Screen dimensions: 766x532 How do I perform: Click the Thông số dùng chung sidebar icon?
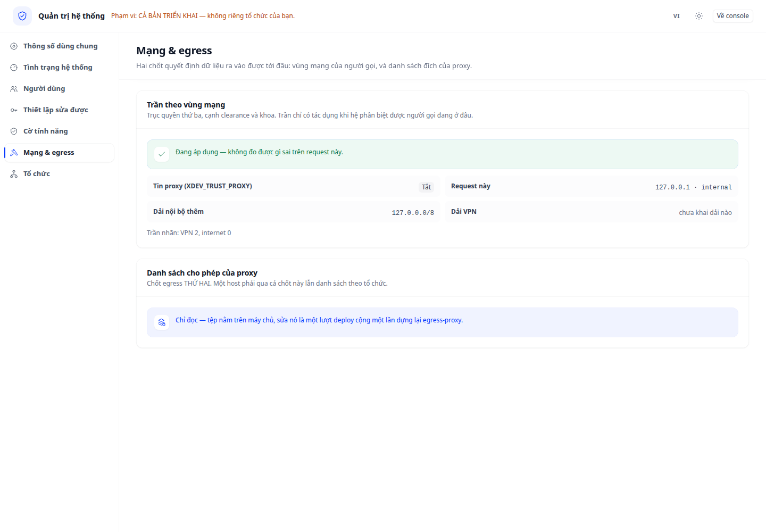coord(14,46)
